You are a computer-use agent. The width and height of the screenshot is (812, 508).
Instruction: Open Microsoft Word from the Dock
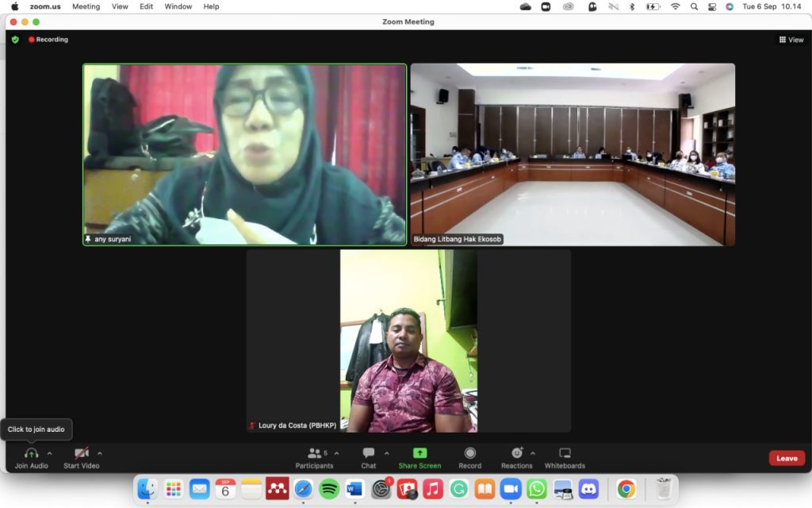354,489
